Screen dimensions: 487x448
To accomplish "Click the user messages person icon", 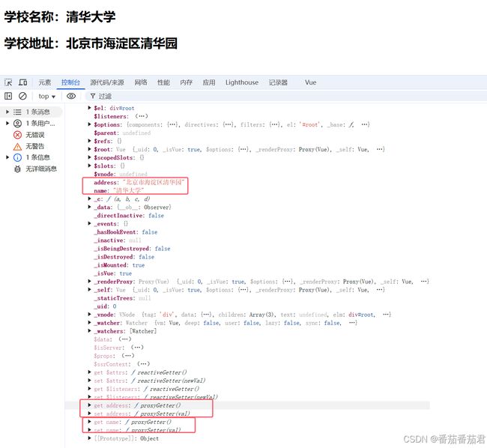I will [x=17, y=124].
